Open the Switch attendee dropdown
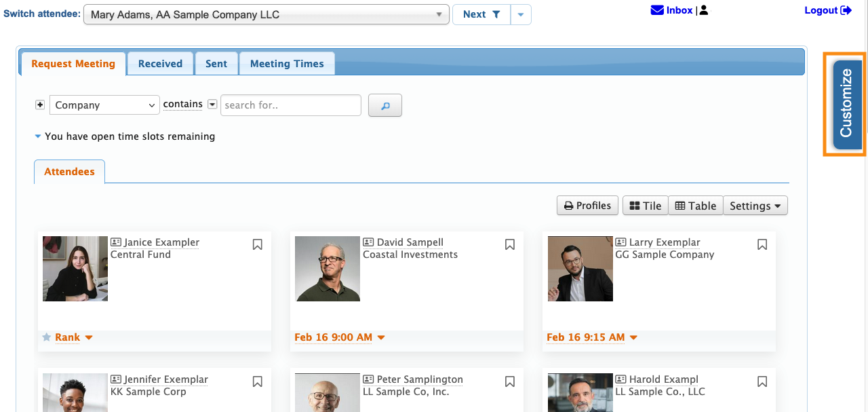The image size is (868, 412). [x=267, y=14]
